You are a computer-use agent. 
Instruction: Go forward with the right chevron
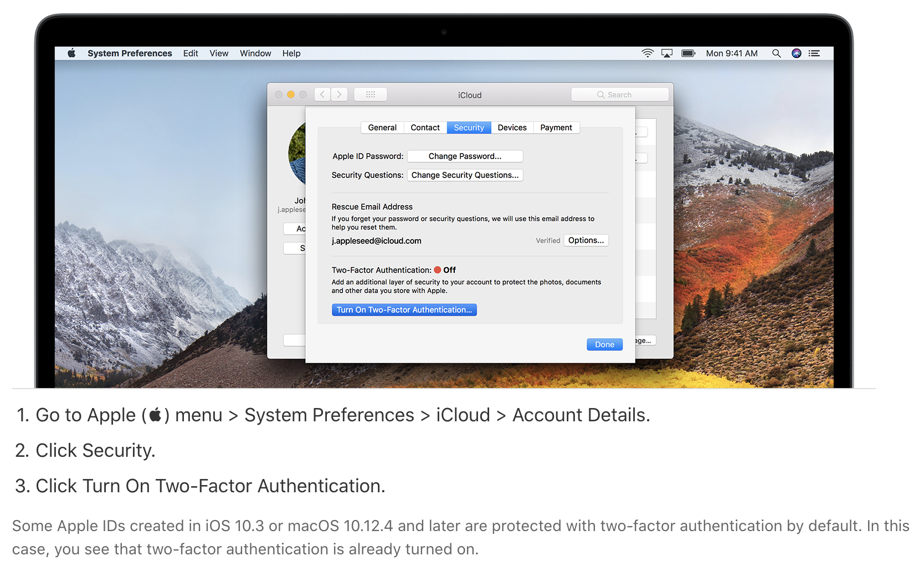pos(340,94)
